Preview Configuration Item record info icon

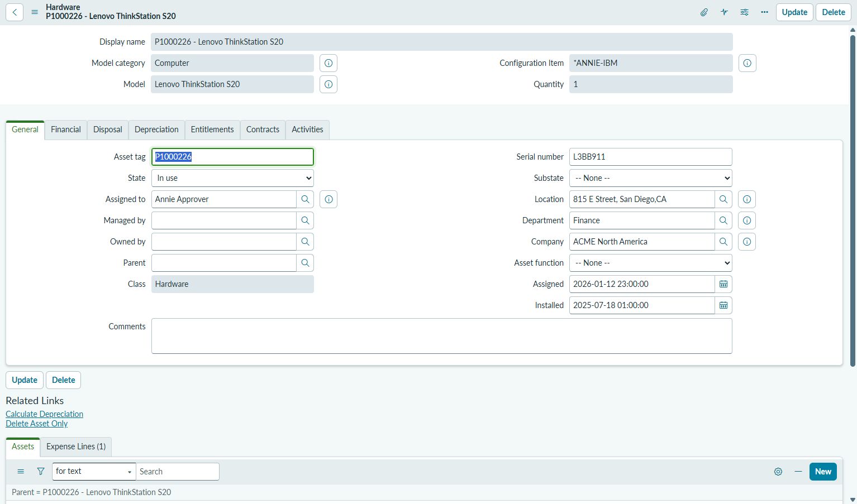748,63
